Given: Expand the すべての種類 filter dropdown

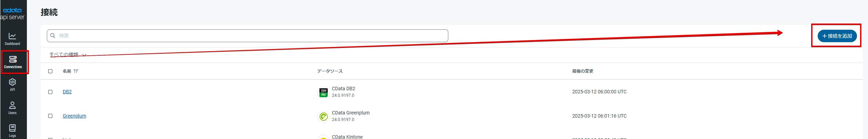Looking at the screenshot, I should pyautogui.click(x=68, y=55).
